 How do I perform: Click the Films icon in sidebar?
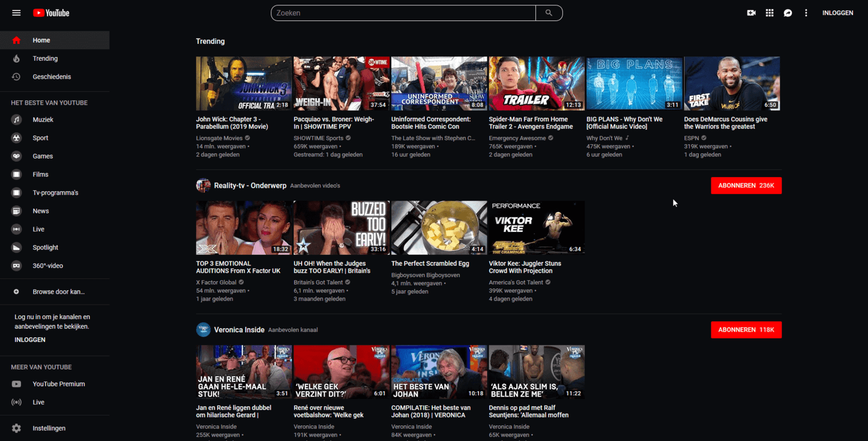(x=17, y=174)
